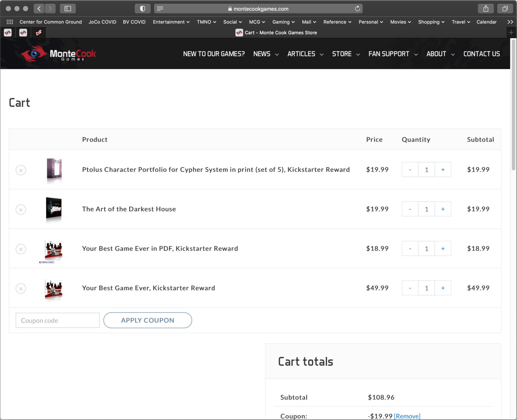Open the Share button in toolbar
This screenshot has height=420, width=517.
click(486, 9)
